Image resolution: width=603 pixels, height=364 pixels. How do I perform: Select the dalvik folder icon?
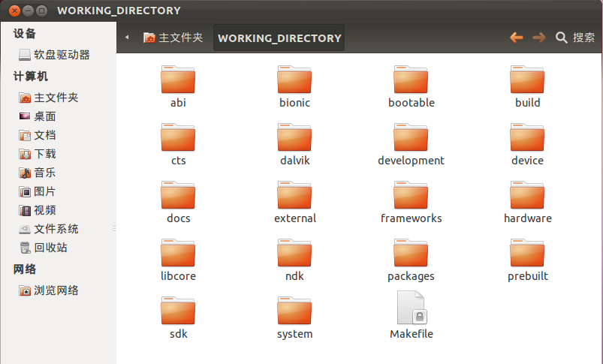coord(294,137)
